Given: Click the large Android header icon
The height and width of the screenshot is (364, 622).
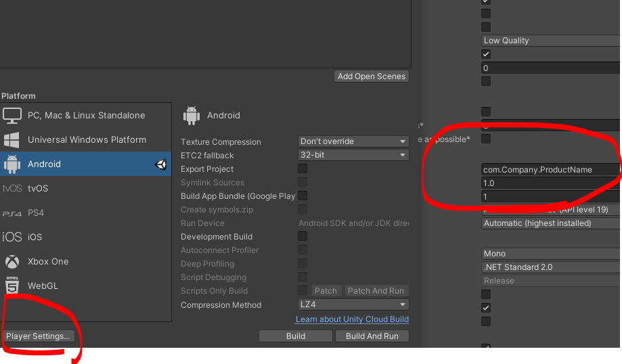Looking at the screenshot, I should pyautogui.click(x=192, y=116).
